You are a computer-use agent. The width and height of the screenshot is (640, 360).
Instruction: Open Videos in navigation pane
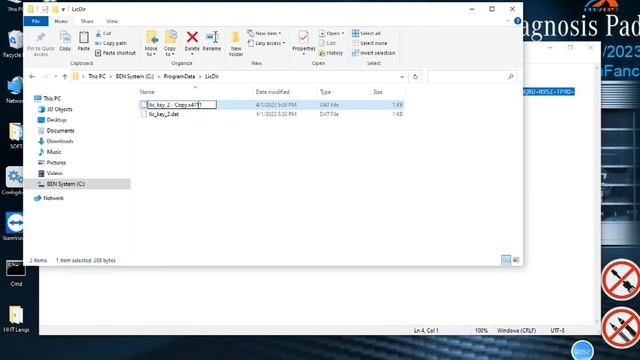(54, 173)
